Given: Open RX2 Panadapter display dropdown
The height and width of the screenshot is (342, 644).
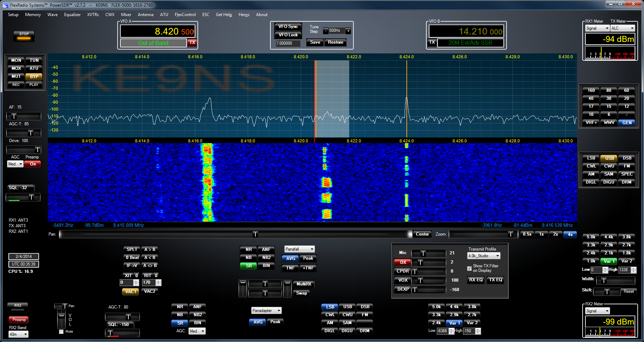Looking at the screenshot, I should click(x=267, y=311).
